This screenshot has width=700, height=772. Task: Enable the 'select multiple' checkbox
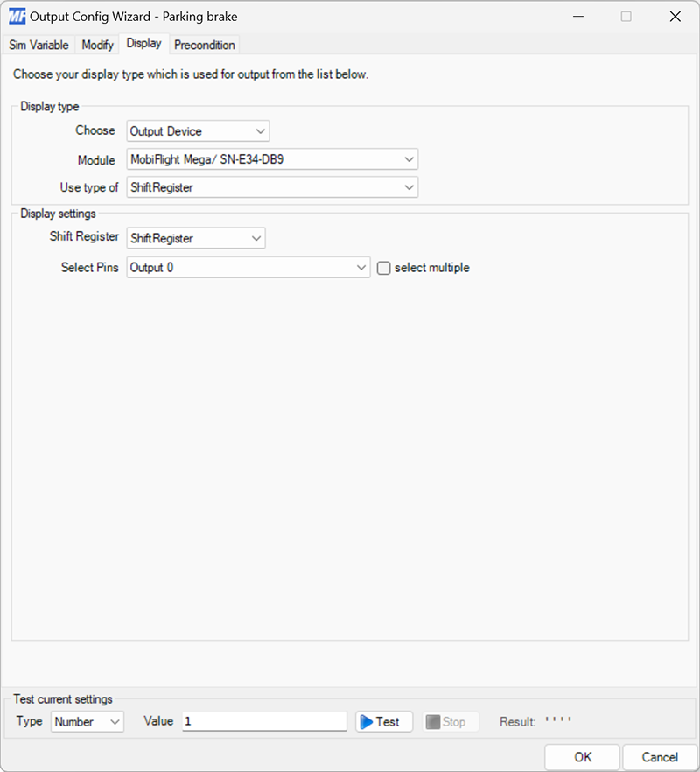(x=383, y=268)
